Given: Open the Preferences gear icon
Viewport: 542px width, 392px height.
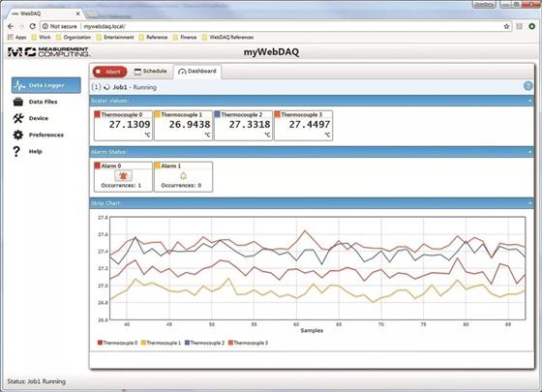Looking at the screenshot, I should pyautogui.click(x=18, y=135).
